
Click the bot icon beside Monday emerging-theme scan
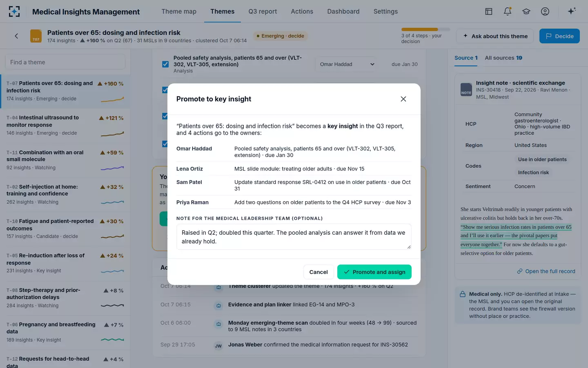pyautogui.click(x=218, y=324)
